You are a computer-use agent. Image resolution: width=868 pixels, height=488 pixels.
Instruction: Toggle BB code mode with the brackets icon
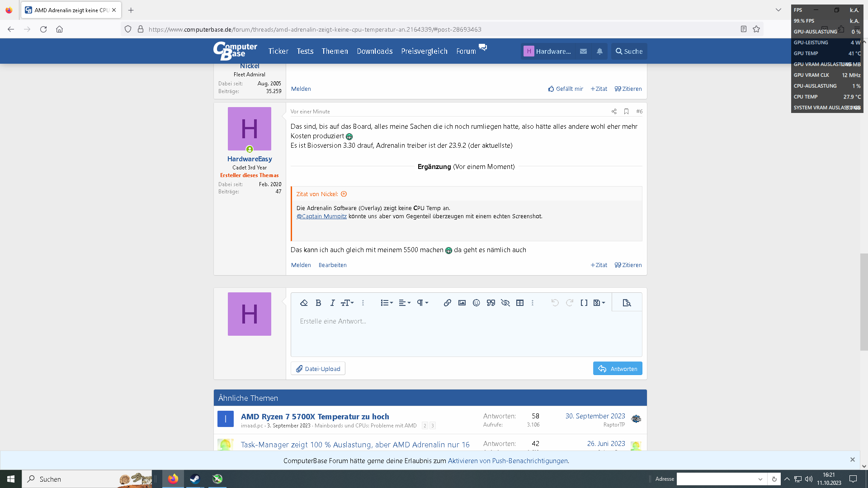[x=584, y=303]
